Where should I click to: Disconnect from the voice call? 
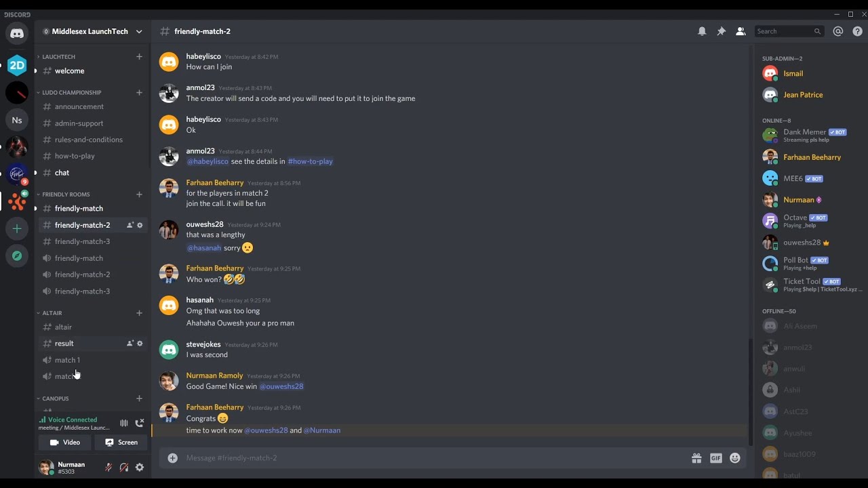(140, 423)
